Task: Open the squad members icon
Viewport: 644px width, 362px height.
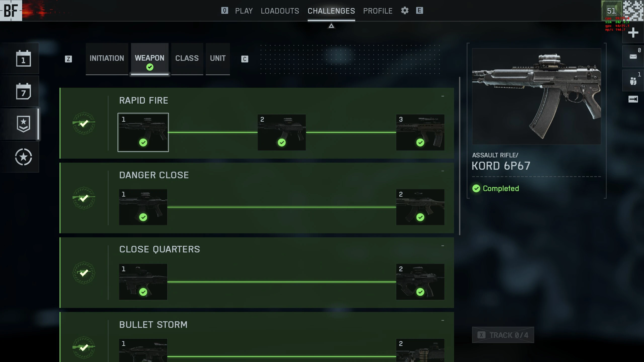Action: point(633,81)
